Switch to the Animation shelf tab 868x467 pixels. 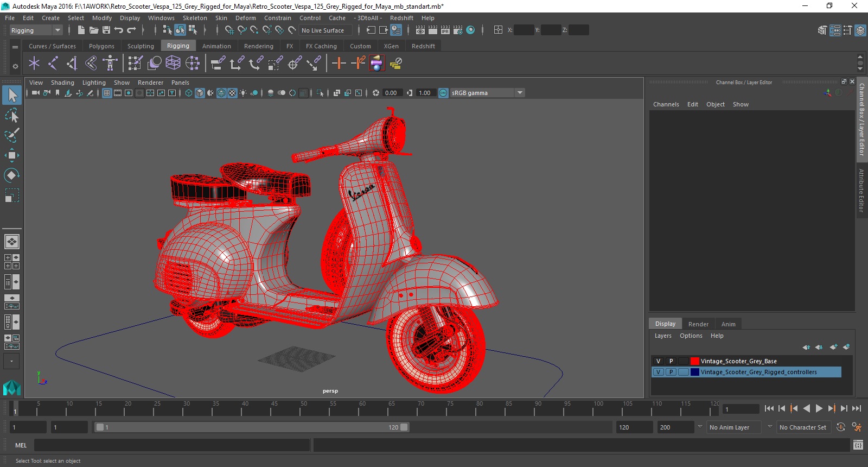coord(216,46)
